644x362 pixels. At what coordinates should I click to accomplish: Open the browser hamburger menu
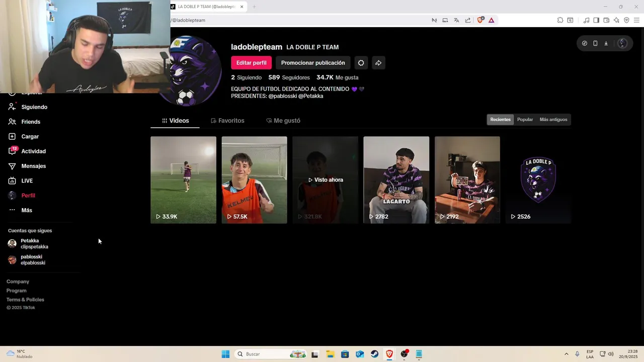click(637, 20)
